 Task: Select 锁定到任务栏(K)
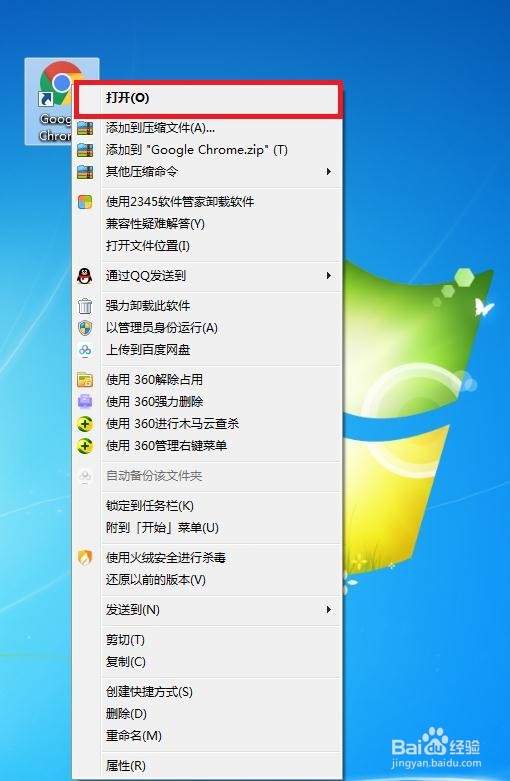tap(208, 506)
